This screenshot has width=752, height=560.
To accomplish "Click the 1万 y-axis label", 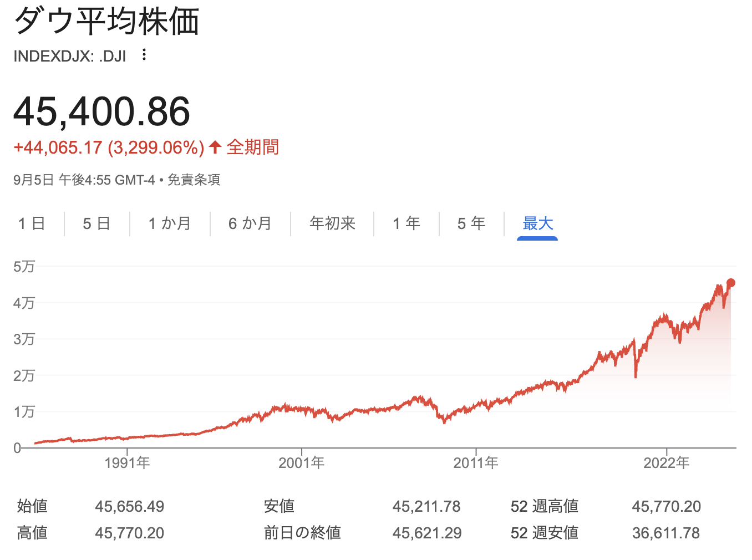I will coord(24,412).
